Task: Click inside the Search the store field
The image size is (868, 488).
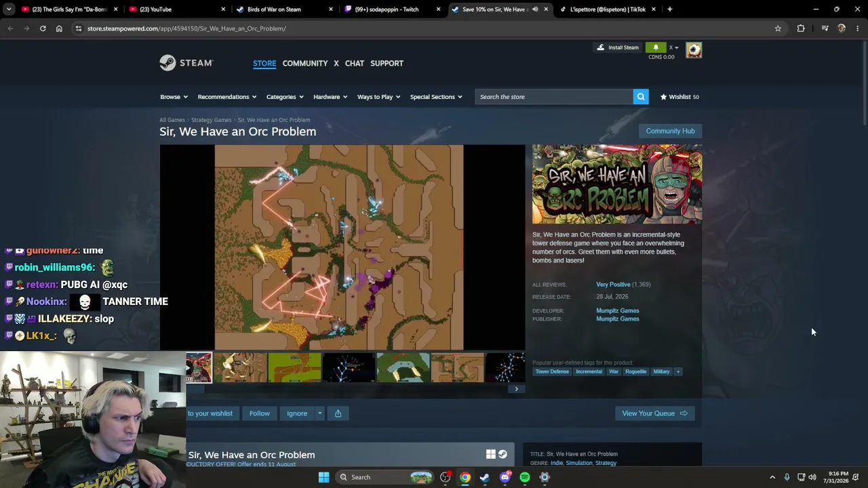Action: (554, 97)
